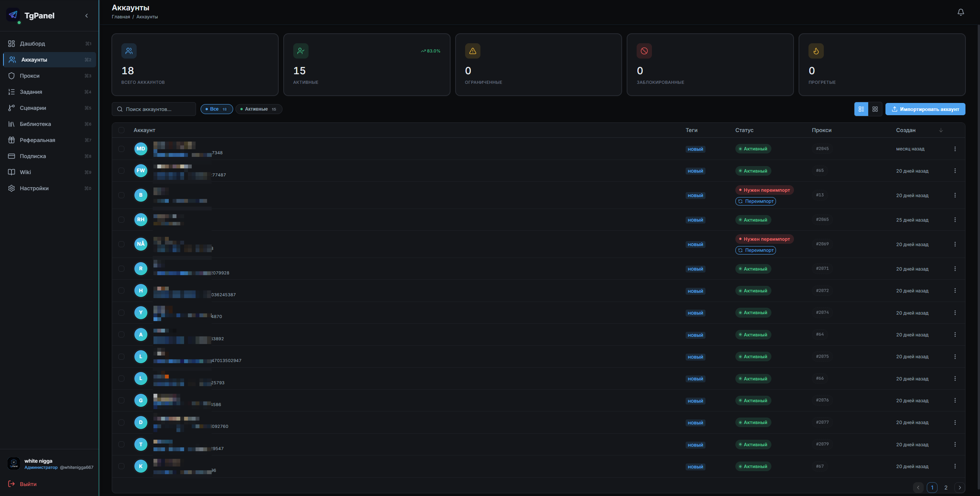The width and height of the screenshot is (980, 496).
Task: Click the blocked accounts ban icon
Action: [644, 51]
